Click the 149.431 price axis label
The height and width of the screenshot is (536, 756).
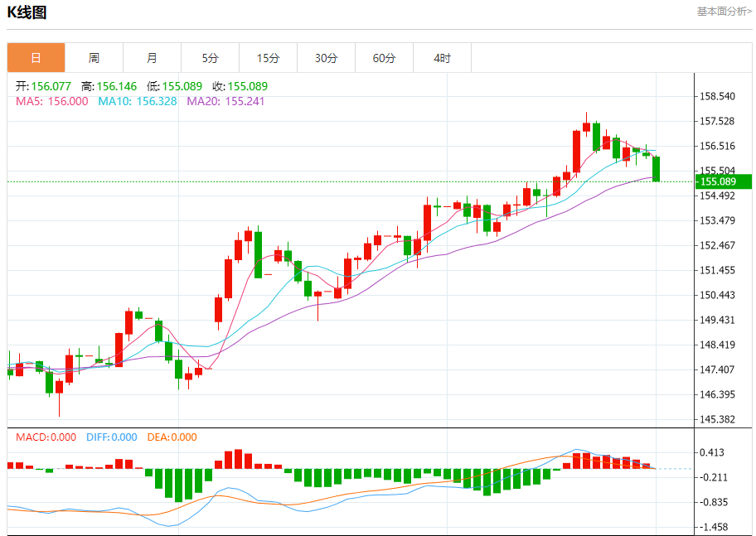[717, 320]
